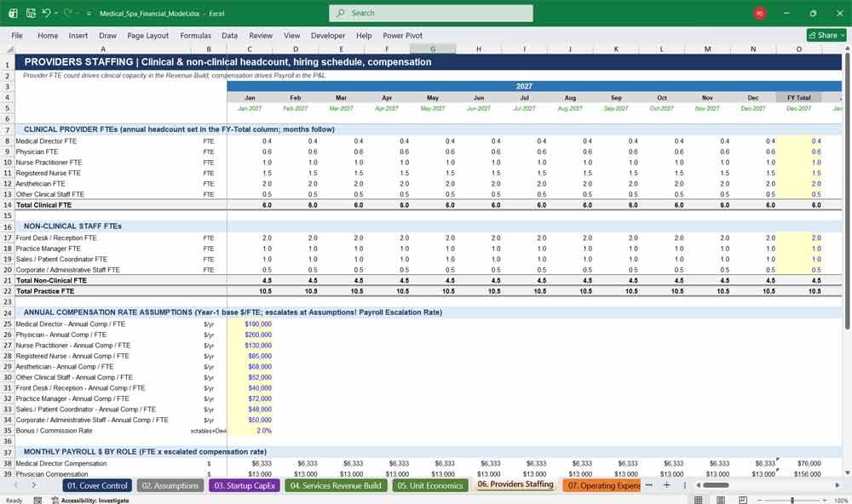This screenshot has width=852, height=504.
Task: Open the Data ribbon tab
Action: pyautogui.click(x=229, y=35)
